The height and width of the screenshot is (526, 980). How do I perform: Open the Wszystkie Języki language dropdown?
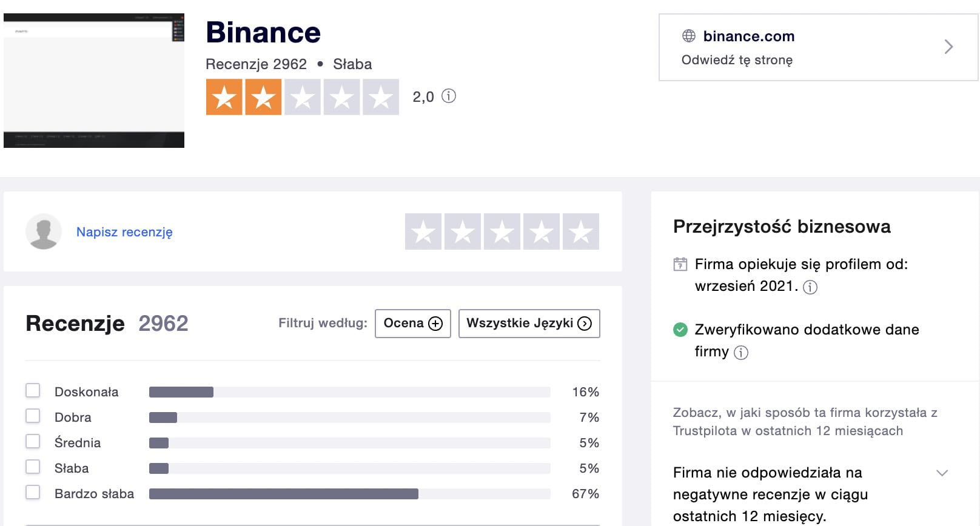529,324
